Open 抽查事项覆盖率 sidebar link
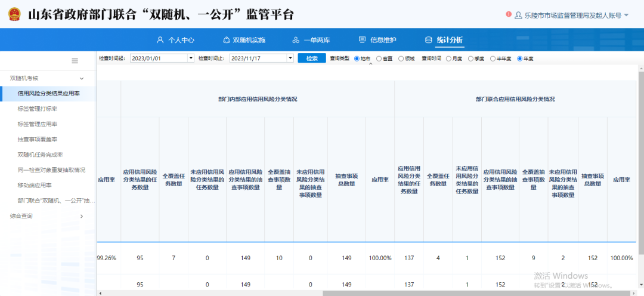Viewport: 644px width, 296px height. pos(38,140)
